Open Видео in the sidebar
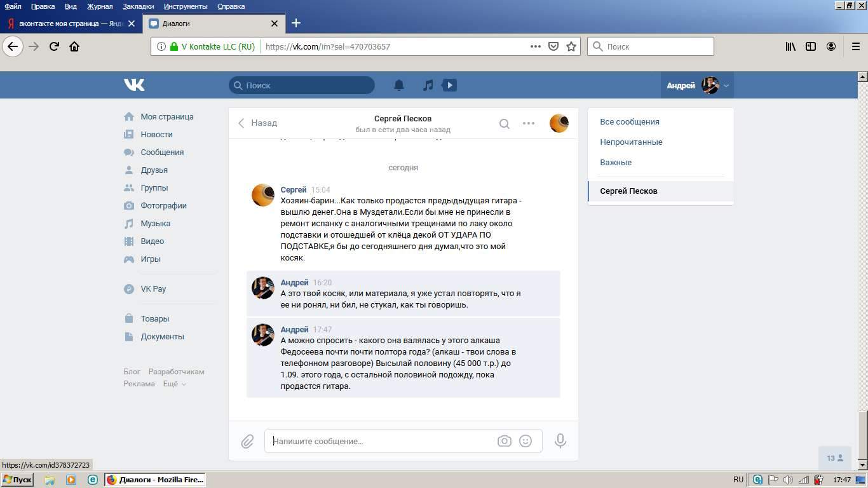 coord(153,241)
